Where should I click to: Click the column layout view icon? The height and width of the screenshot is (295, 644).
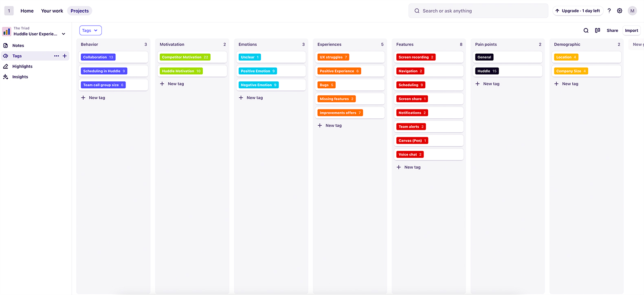[x=598, y=31]
